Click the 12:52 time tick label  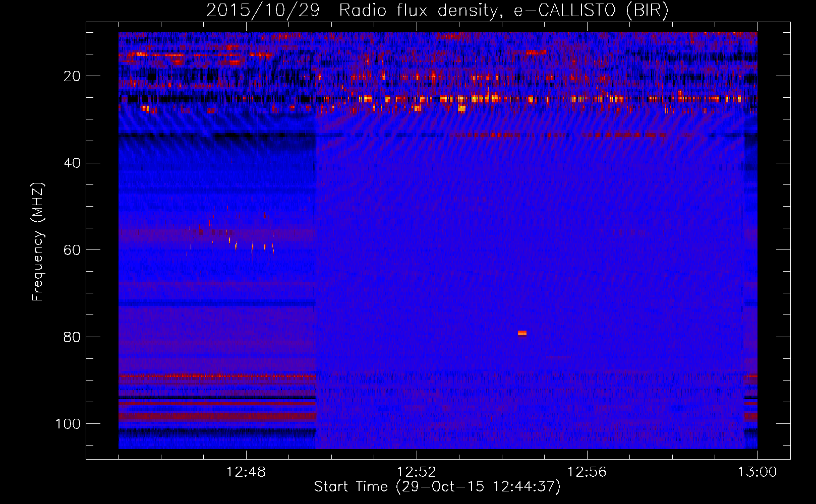[417, 472]
